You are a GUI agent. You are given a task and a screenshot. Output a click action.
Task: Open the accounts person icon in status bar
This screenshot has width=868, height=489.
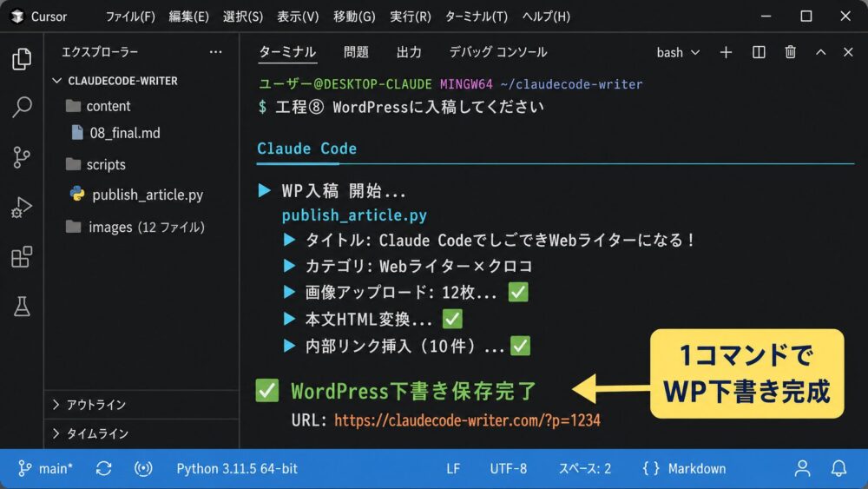(802, 468)
